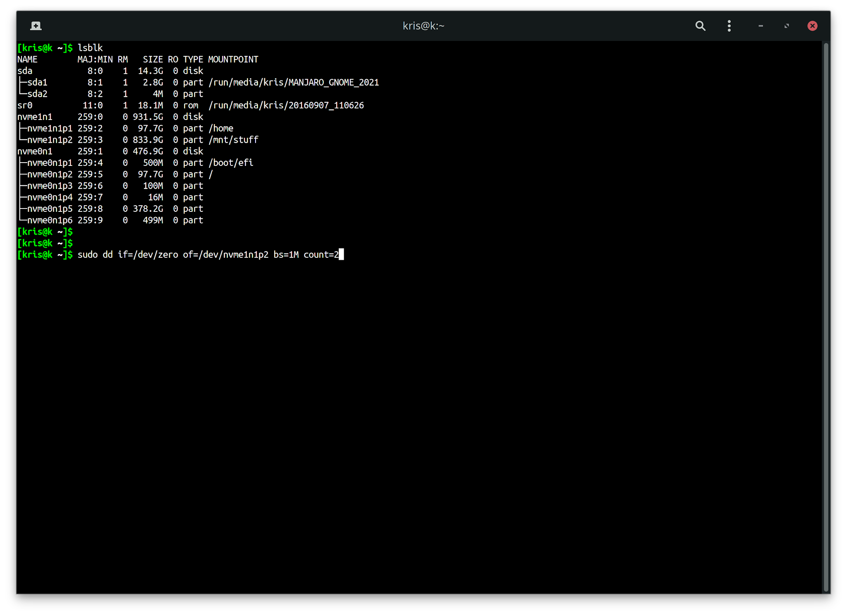
Task: Click the nvme0n1p6 partition entry
Action: (50, 220)
